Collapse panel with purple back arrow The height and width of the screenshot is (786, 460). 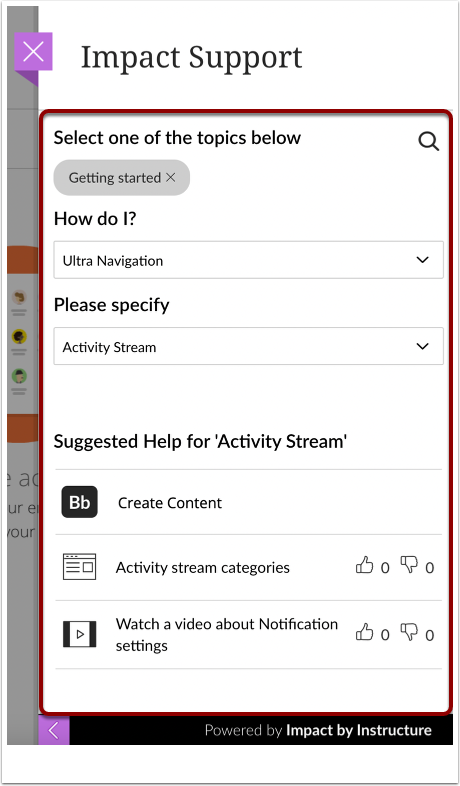click(x=54, y=730)
